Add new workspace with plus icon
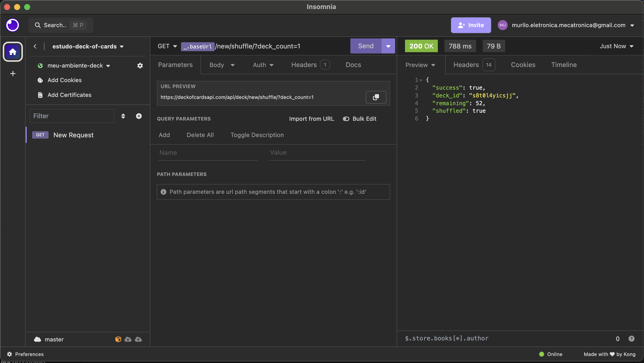644x363 pixels. (x=13, y=74)
